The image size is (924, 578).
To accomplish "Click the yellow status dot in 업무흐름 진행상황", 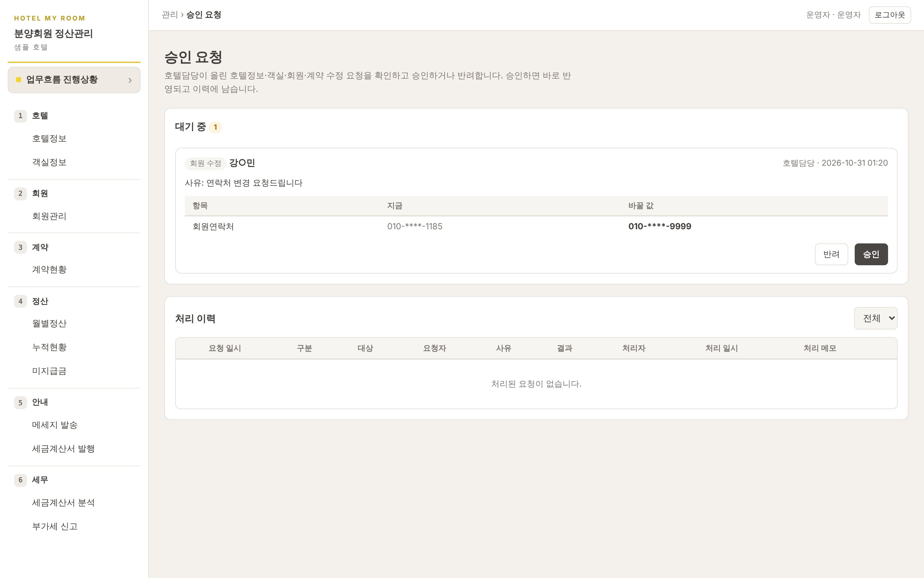I will pos(18,80).
